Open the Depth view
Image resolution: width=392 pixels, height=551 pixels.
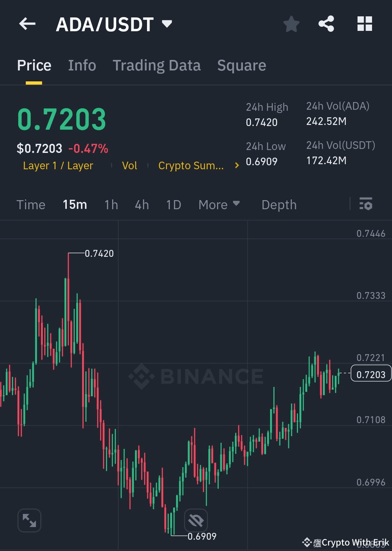point(279,204)
